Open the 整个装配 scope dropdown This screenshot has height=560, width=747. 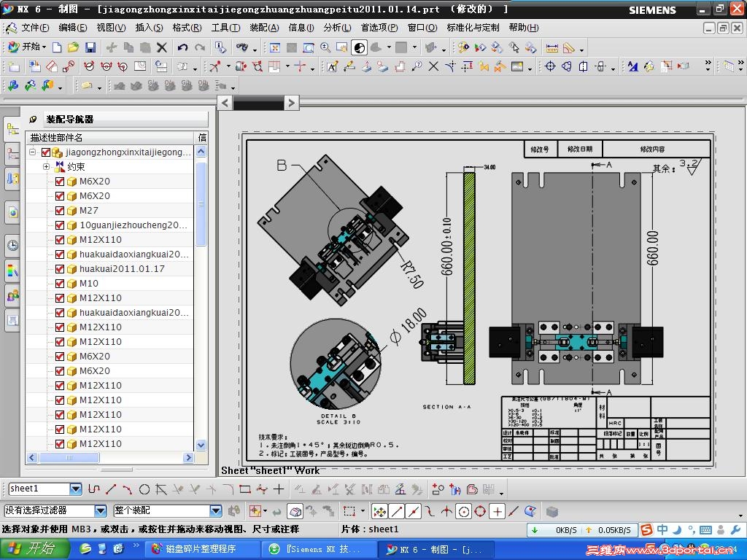[215, 511]
